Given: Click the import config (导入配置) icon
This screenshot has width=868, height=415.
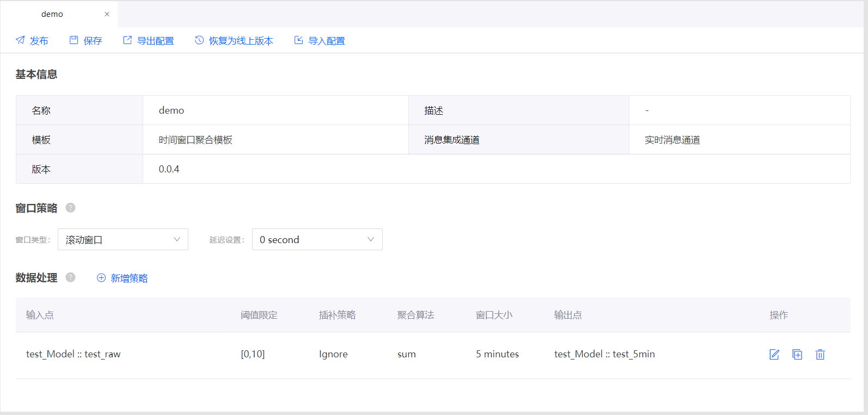Looking at the screenshot, I should pyautogui.click(x=298, y=40).
